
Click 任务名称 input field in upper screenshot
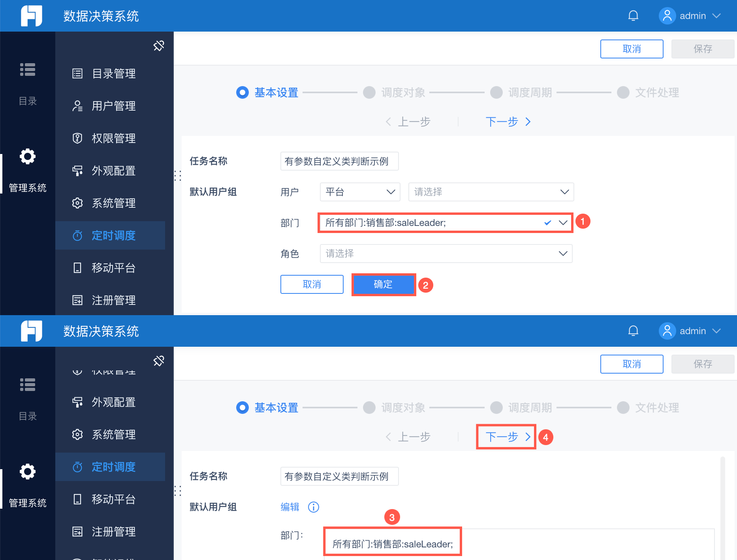pyautogui.click(x=340, y=161)
